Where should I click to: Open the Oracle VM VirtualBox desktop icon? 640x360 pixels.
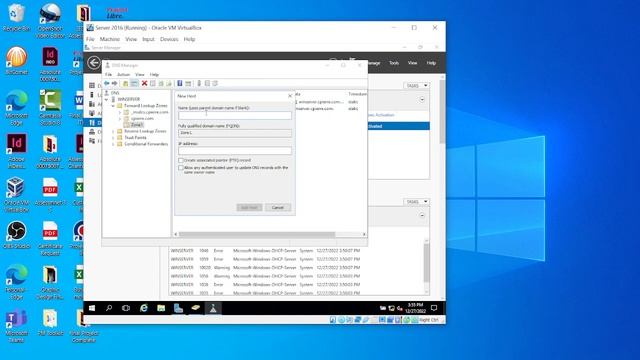(x=16, y=195)
